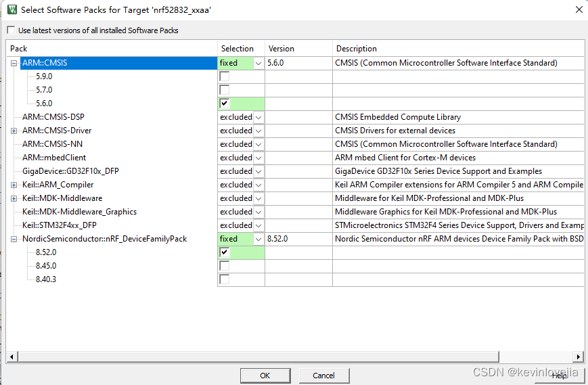Image resolution: width=588 pixels, height=385 pixels.
Task: Click the ARM::CMSIS version cell 5.6.0
Action: [298, 63]
